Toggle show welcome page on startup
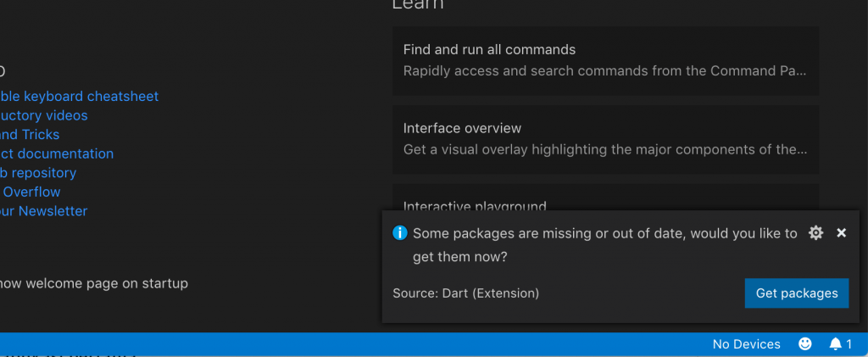868x357 pixels. [93, 283]
